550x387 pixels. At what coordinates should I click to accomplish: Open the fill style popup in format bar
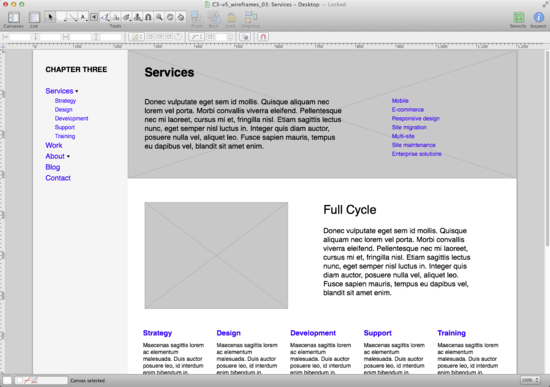[x=136, y=37]
